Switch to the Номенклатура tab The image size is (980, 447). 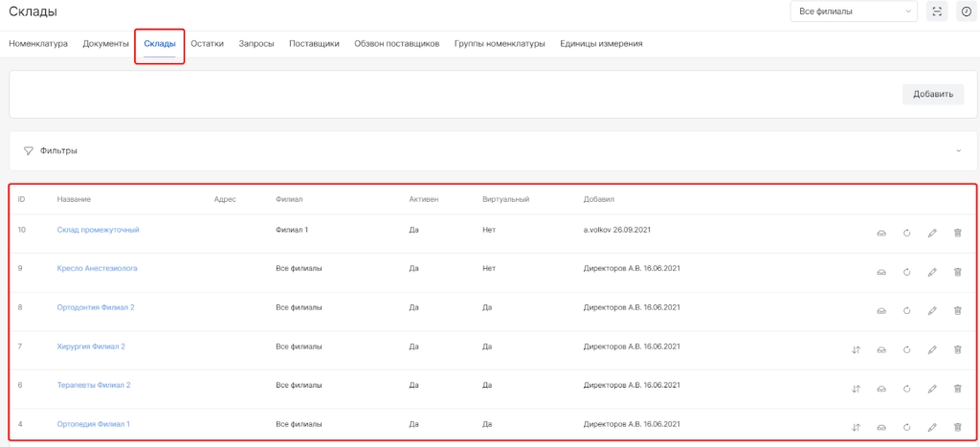(x=38, y=44)
